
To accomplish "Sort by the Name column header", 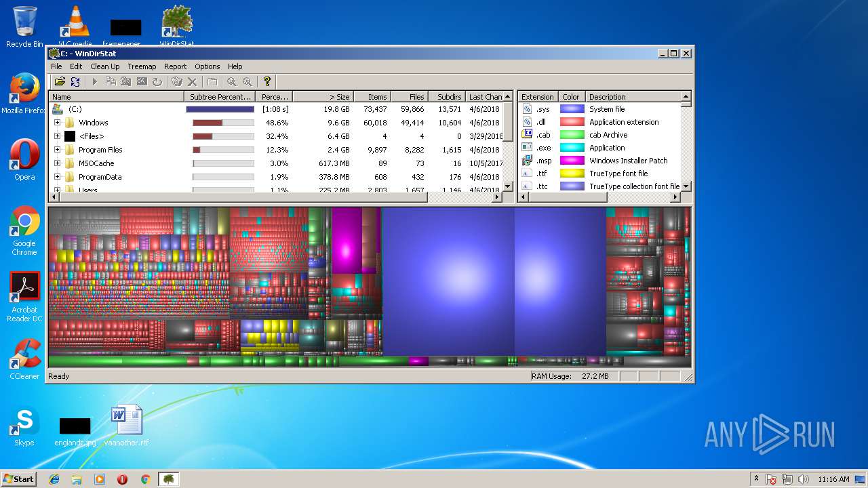I will 117,97.
